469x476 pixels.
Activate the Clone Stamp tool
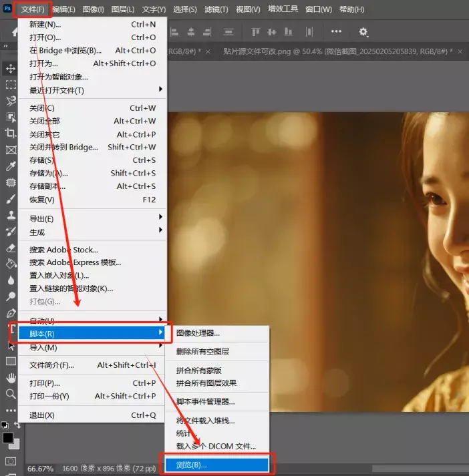click(x=11, y=215)
